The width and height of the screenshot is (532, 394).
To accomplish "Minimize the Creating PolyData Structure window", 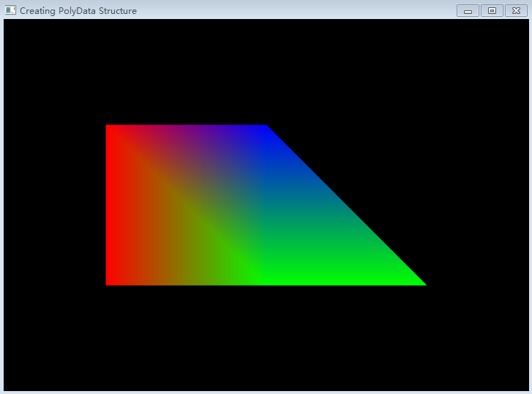I will tap(468, 11).
